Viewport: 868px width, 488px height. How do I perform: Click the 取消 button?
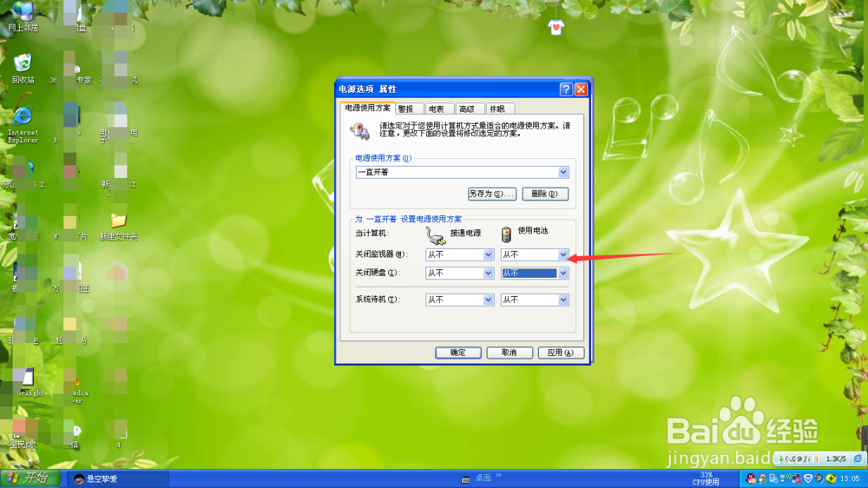510,353
